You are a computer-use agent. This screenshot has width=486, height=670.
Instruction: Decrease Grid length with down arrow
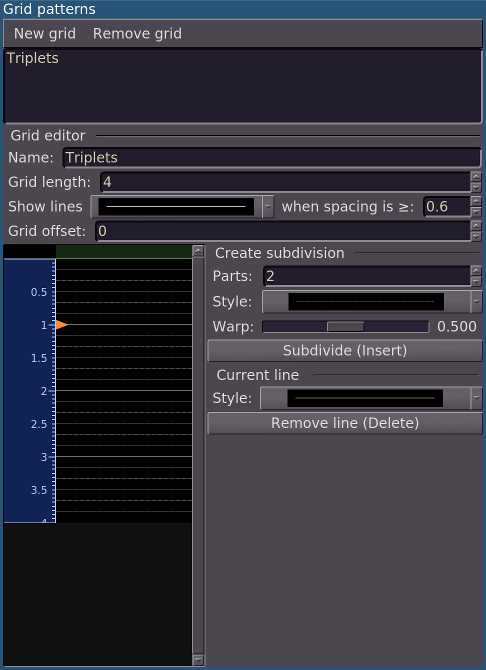476,187
